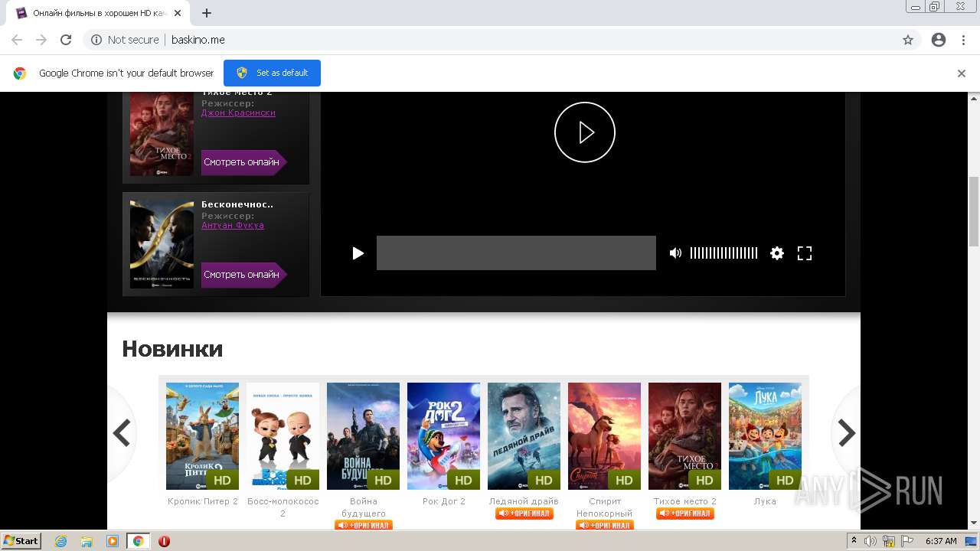The image size is (980, 551).
Task: Open the Chrome three-dot menu
Action: tap(963, 40)
